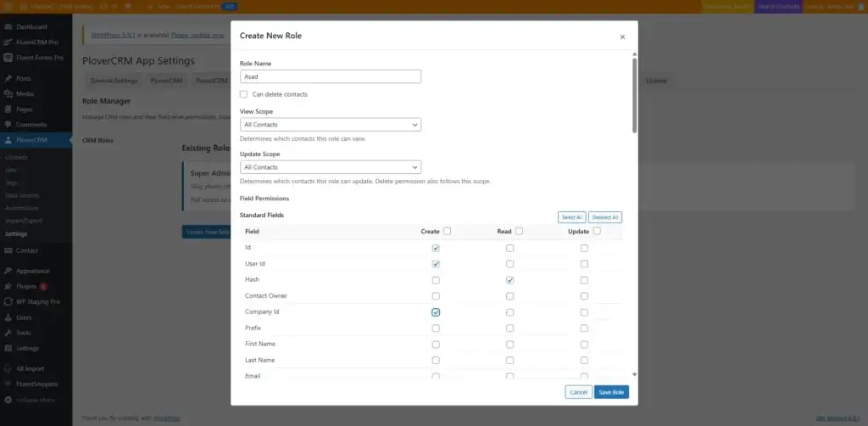Screen dimensions: 868x426
Task: Open WP Staging Pro icon
Action: point(8,302)
